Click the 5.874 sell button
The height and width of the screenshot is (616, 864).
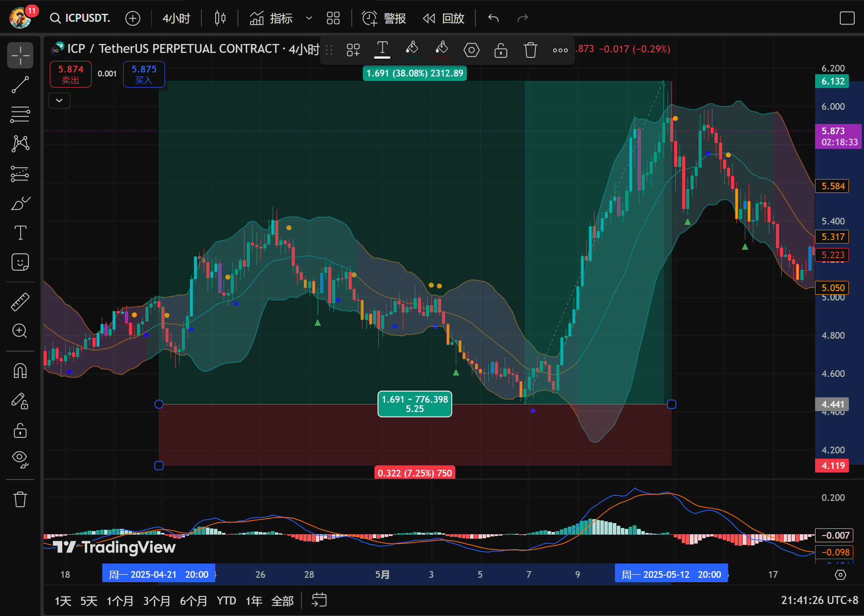pos(71,74)
